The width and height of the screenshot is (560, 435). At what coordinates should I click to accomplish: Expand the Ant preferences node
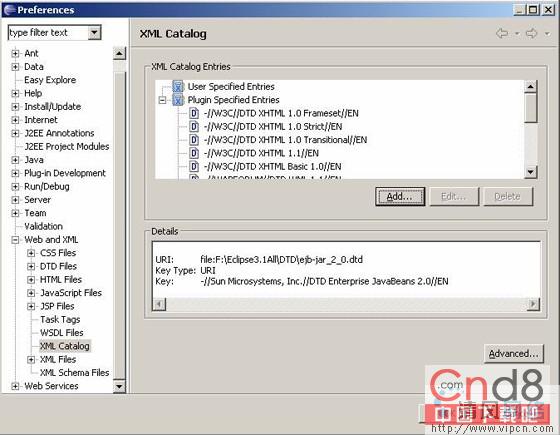click(15, 54)
